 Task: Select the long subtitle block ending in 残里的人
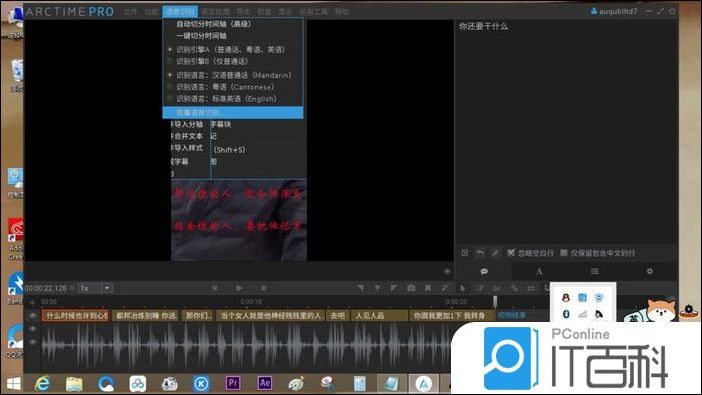271,316
